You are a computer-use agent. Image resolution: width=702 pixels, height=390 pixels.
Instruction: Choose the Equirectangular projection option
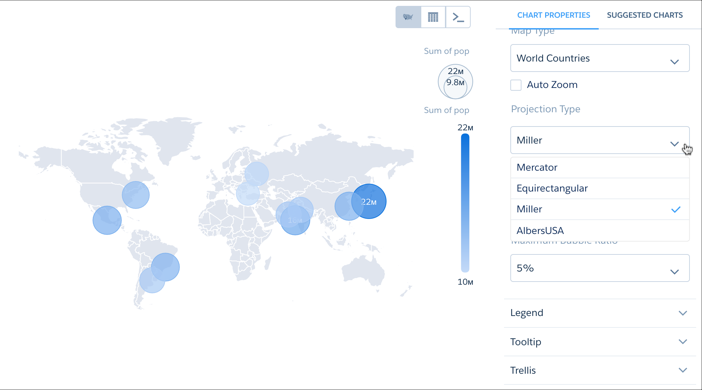coord(599,189)
